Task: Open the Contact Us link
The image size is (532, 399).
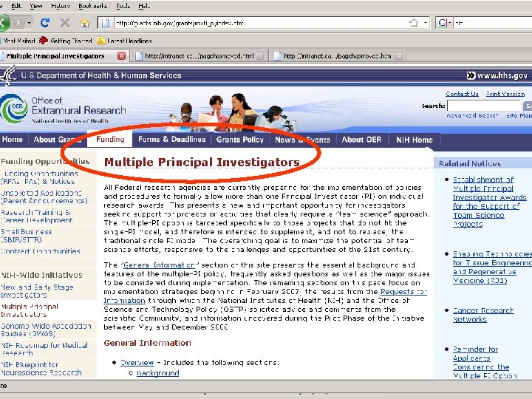Action: [462, 94]
